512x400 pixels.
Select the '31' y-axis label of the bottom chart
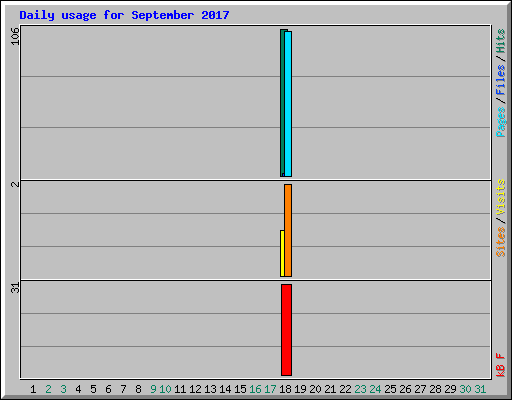15,288
